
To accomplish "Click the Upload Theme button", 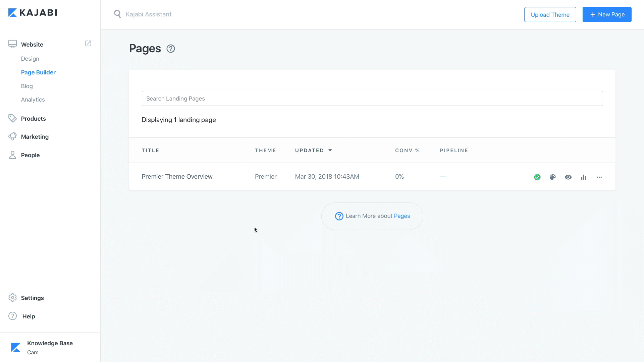I will pyautogui.click(x=550, y=14).
